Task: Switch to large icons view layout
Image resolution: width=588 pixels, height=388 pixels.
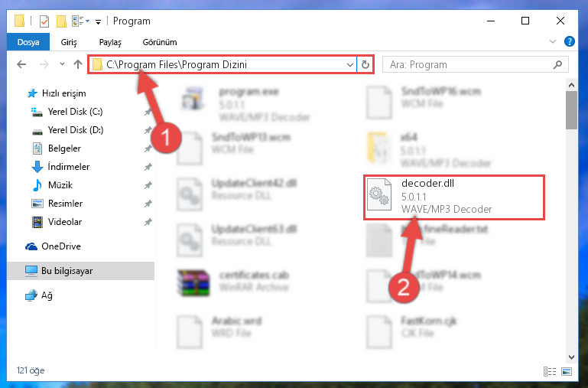Action: pyautogui.click(x=567, y=371)
